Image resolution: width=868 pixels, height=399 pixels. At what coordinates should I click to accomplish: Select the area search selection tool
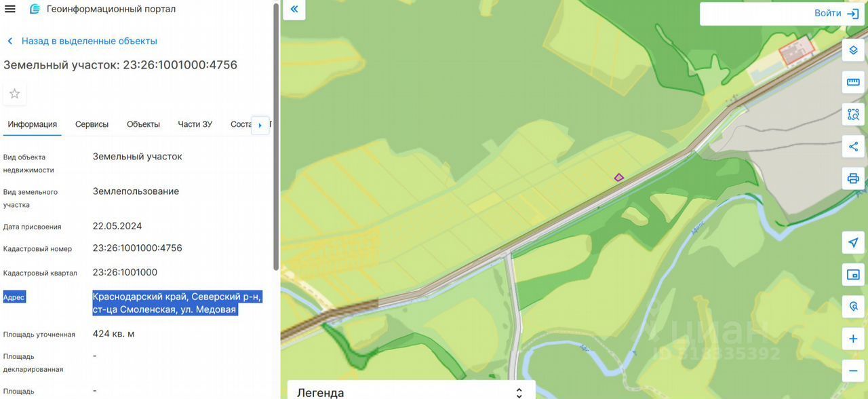pos(853,115)
